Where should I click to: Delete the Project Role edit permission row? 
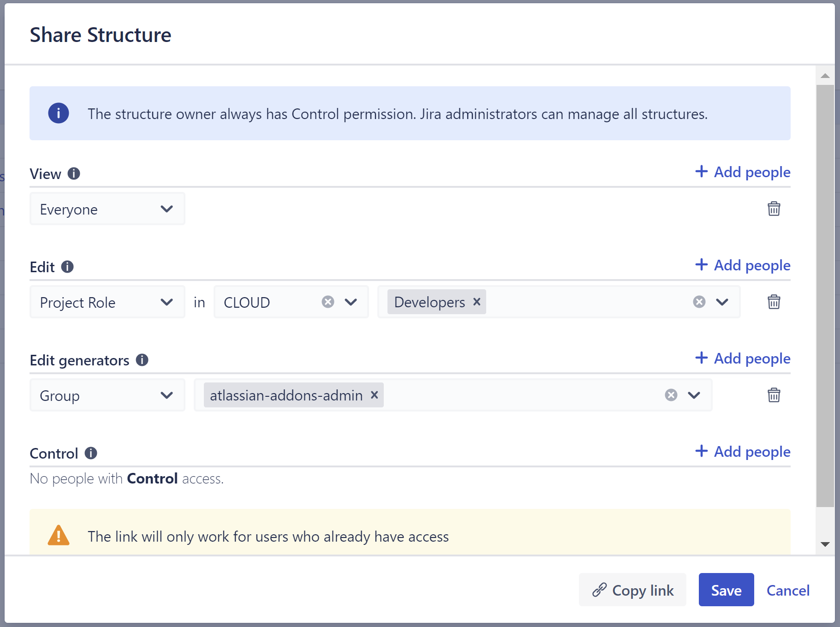(774, 302)
